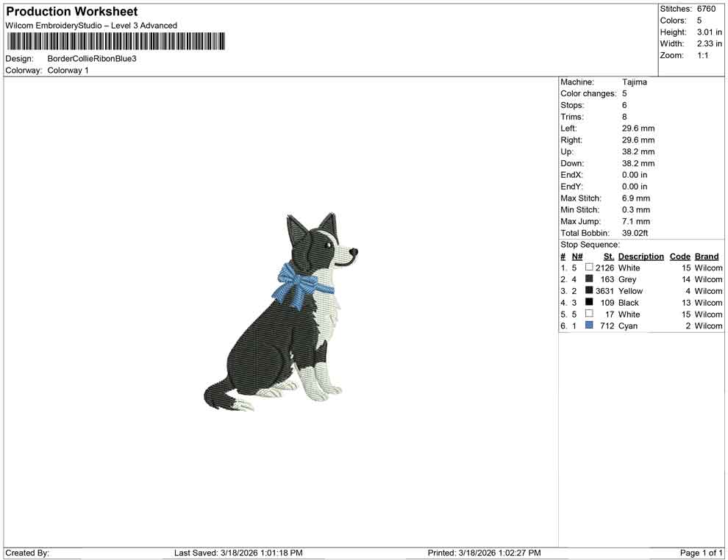Click the Brand column header

(706, 256)
